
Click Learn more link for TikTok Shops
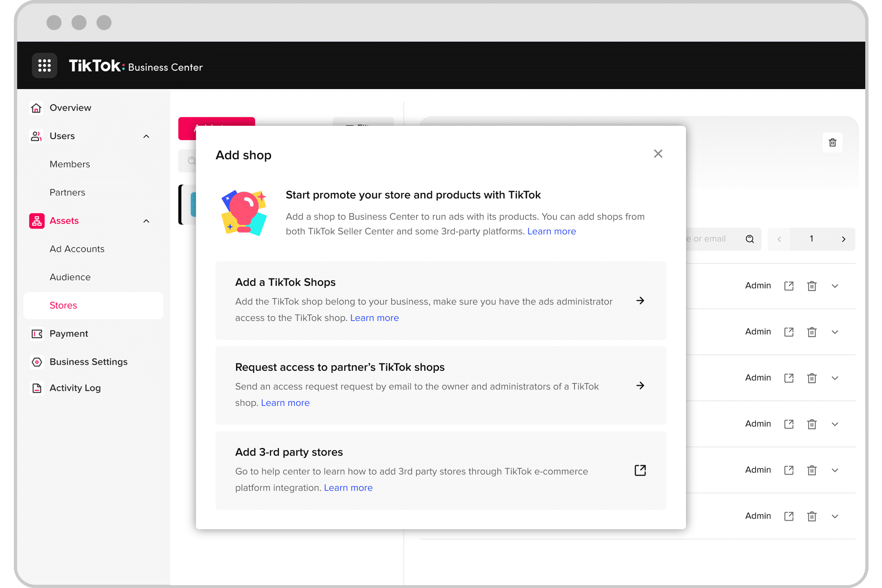tap(374, 318)
